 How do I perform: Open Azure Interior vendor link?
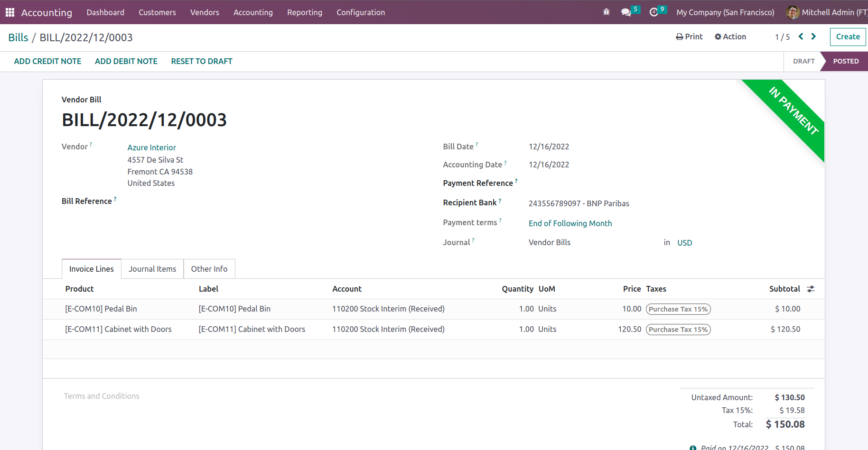pos(151,147)
